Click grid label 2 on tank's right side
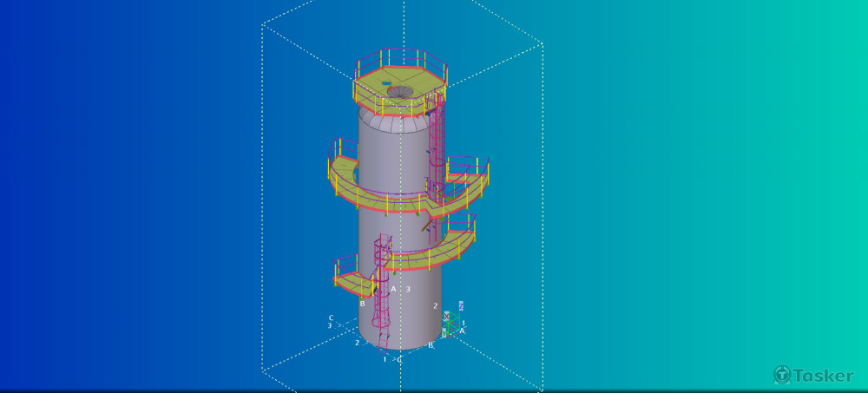 coord(435,305)
